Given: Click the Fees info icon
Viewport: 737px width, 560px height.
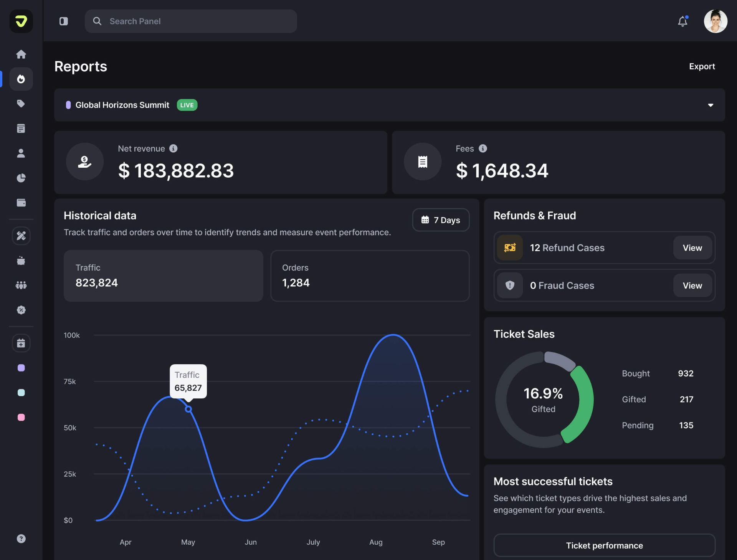Looking at the screenshot, I should [483, 149].
